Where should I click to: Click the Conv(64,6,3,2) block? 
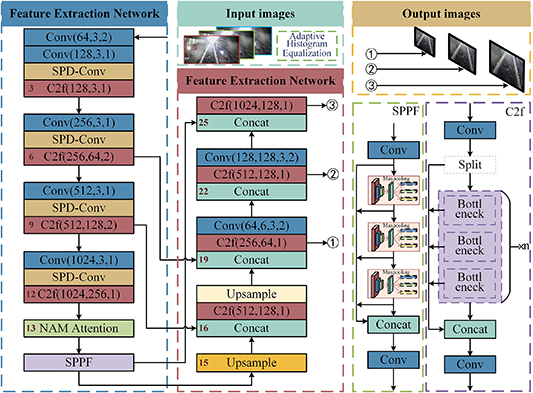[252, 226]
